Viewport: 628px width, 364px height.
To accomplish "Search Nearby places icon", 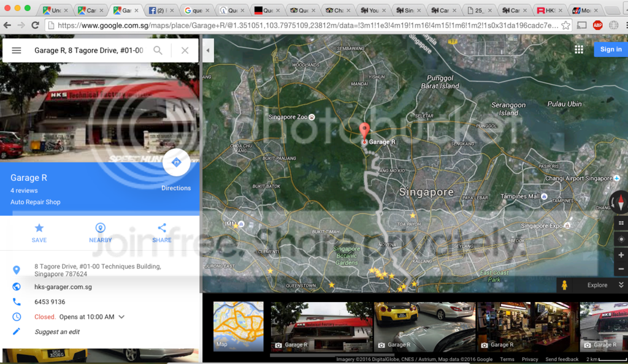I will pos(100,228).
